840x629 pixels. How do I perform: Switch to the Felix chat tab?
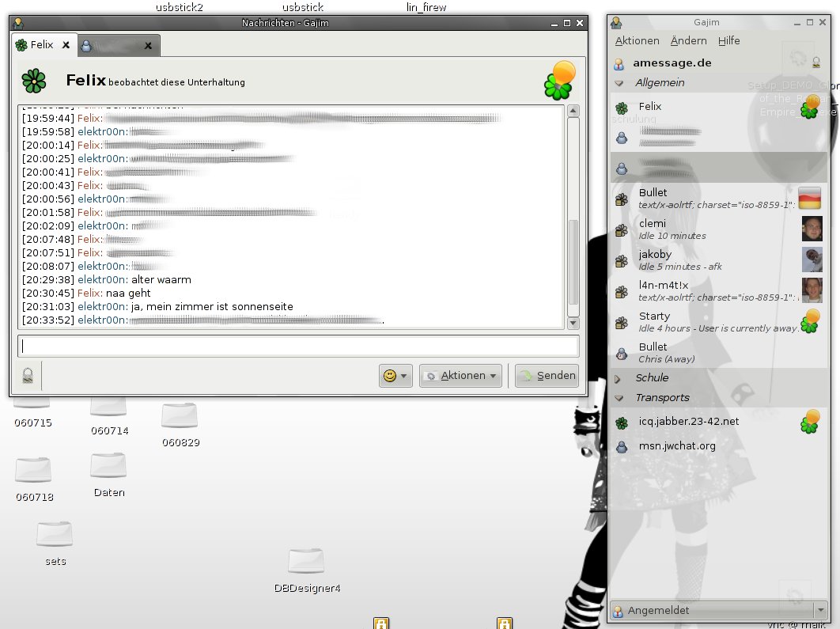36,45
